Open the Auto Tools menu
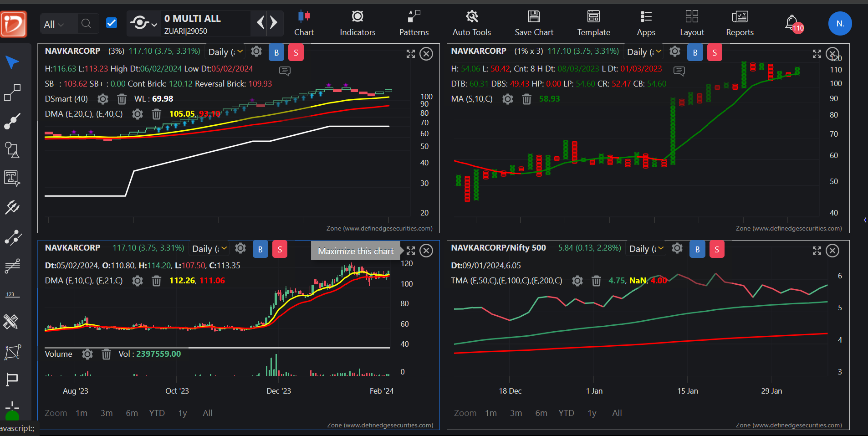868x436 pixels. coord(472,24)
